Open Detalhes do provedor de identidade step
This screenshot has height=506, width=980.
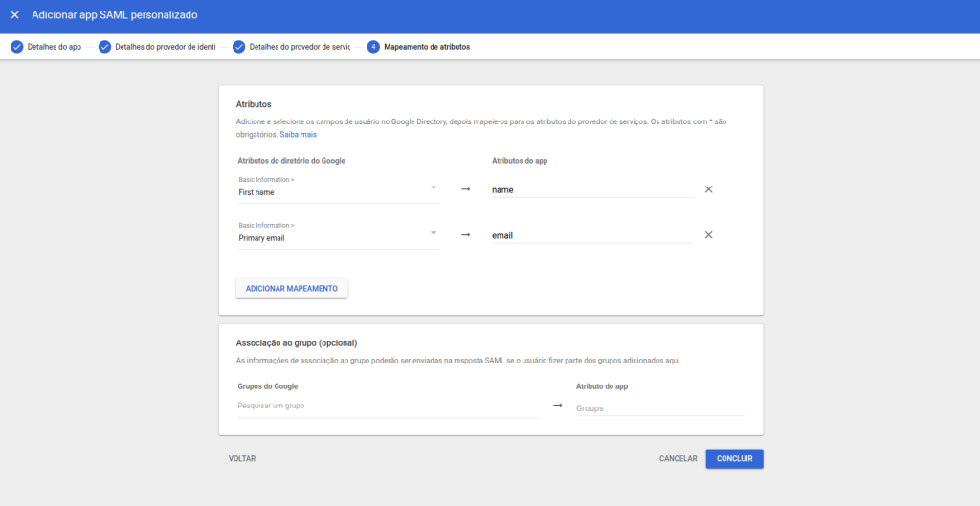coord(165,47)
